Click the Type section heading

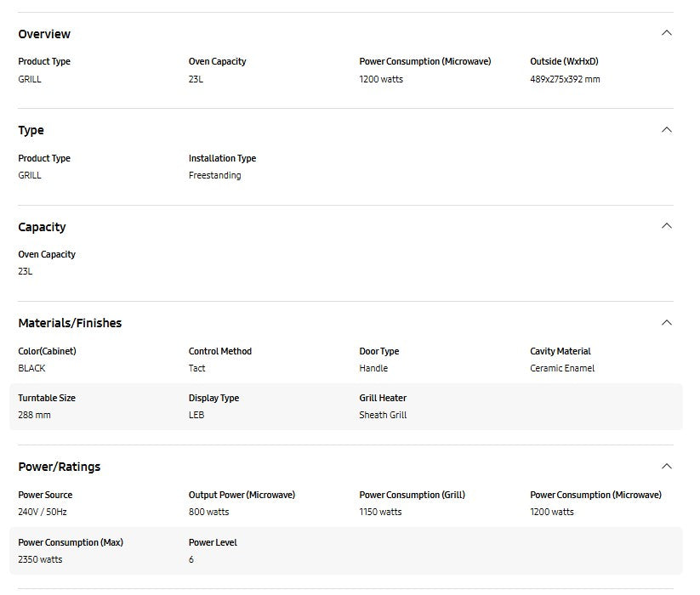[x=31, y=130]
